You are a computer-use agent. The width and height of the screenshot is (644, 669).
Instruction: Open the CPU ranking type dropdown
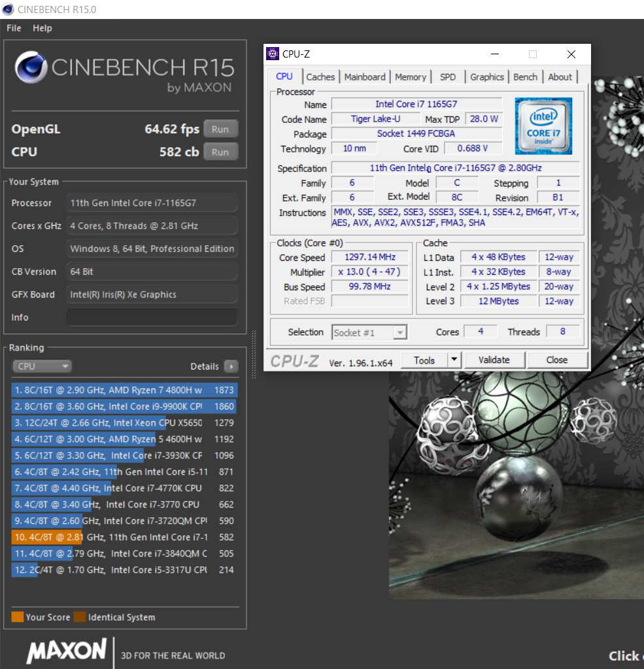[x=42, y=366]
